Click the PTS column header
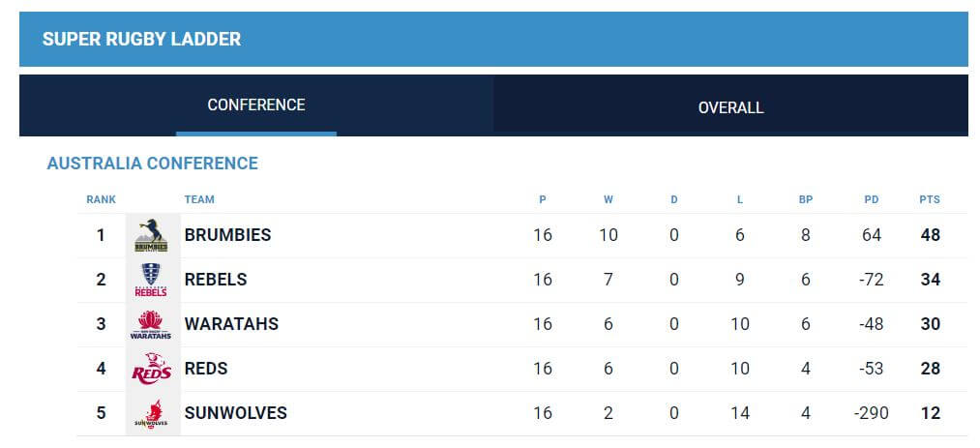980x448 pixels. point(930,200)
